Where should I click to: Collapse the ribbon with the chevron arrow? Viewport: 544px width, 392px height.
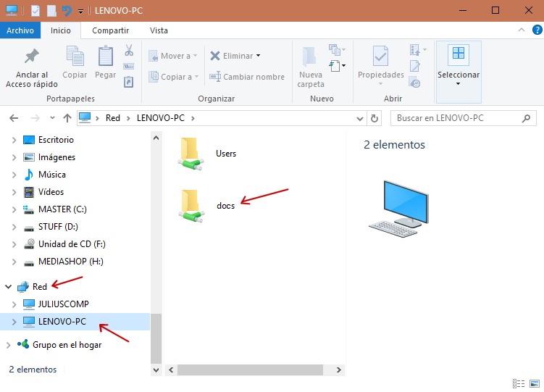click(x=522, y=30)
